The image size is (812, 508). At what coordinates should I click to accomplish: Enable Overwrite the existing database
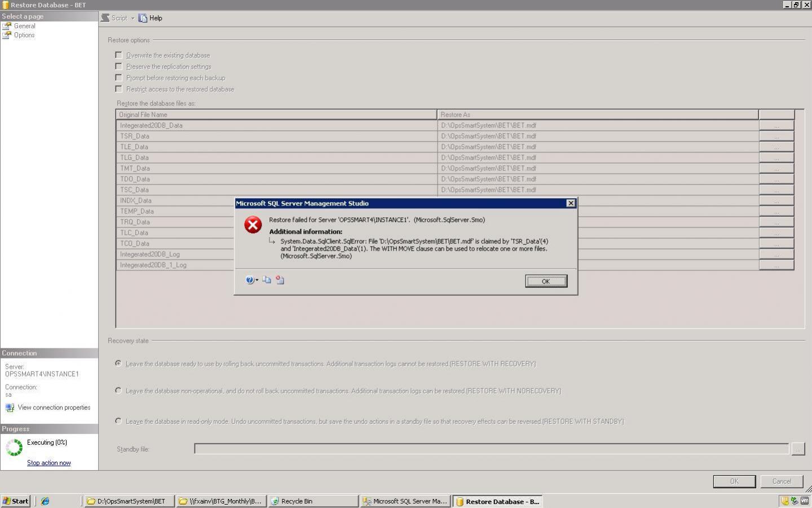coord(118,55)
